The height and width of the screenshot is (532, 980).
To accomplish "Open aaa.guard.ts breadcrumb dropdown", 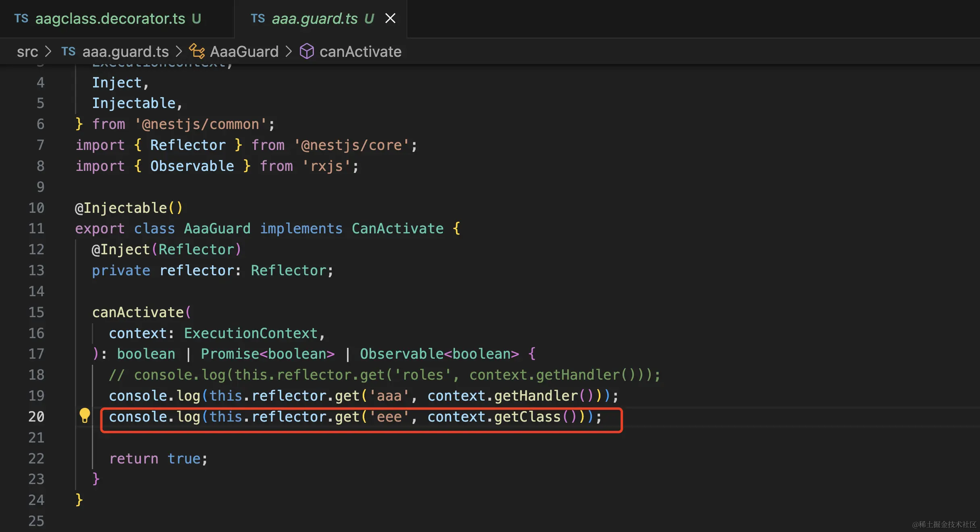I will pyautogui.click(x=125, y=52).
